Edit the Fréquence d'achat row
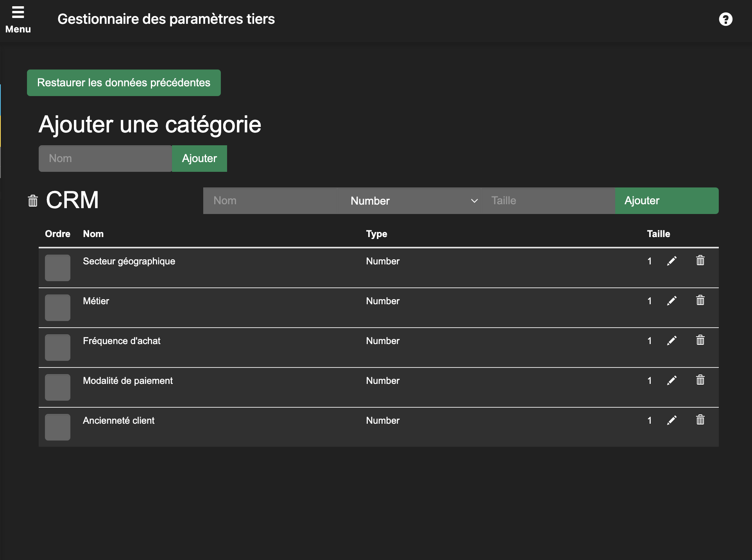The height and width of the screenshot is (560, 752). (x=671, y=341)
